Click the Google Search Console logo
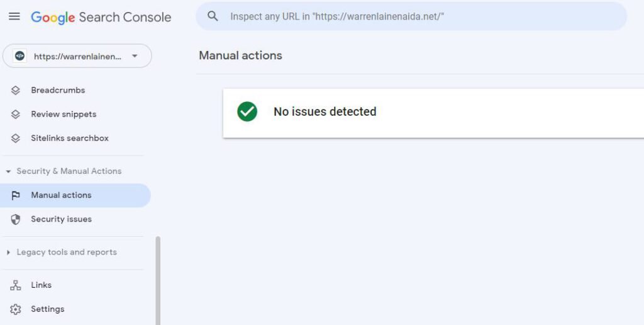 (101, 17)
